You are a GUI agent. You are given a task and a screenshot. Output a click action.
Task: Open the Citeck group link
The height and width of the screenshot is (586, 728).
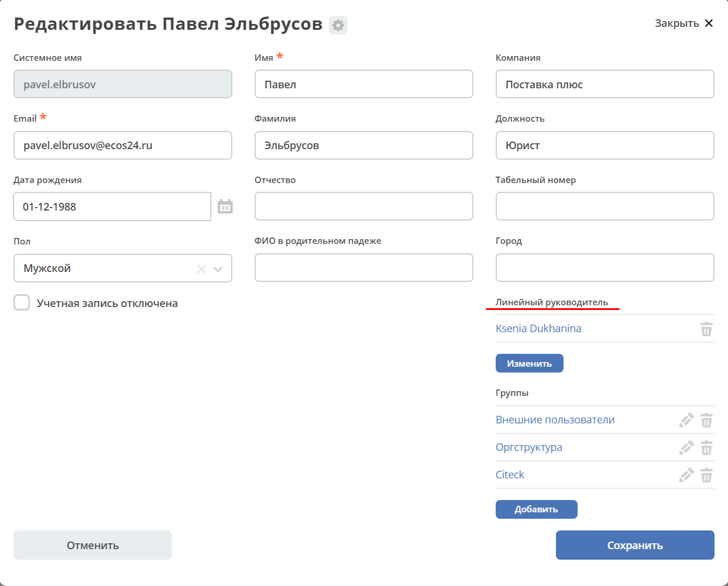pos(510,475)
